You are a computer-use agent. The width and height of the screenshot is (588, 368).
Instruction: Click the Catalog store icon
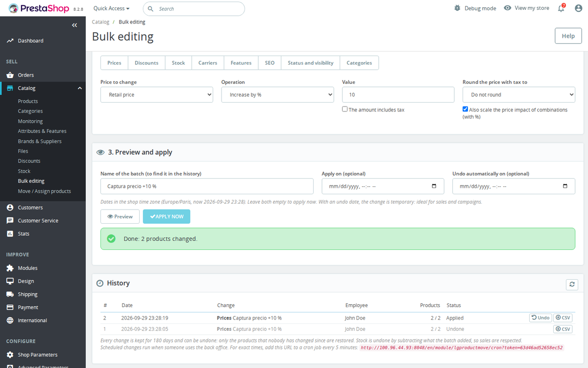pyautogui.click(x=10, y=88)
